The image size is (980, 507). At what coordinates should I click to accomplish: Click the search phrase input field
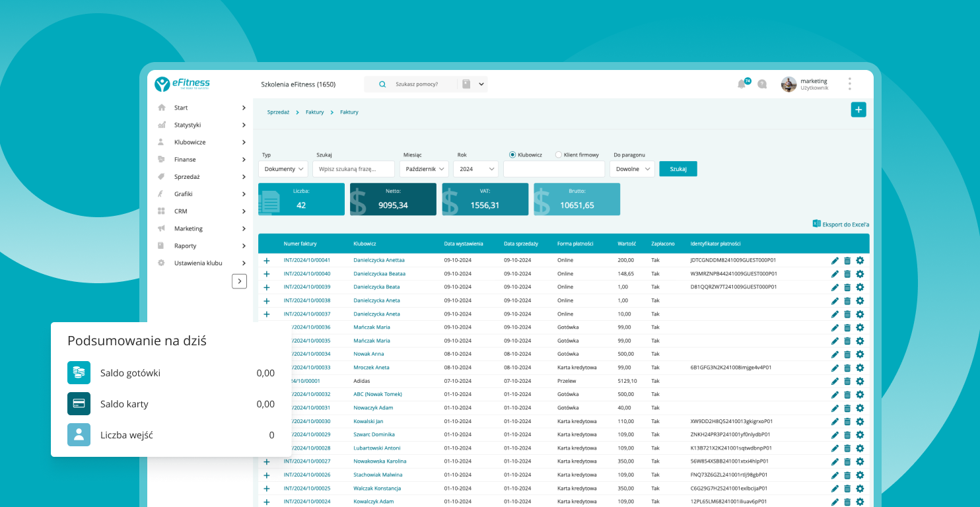click(353, 169)
